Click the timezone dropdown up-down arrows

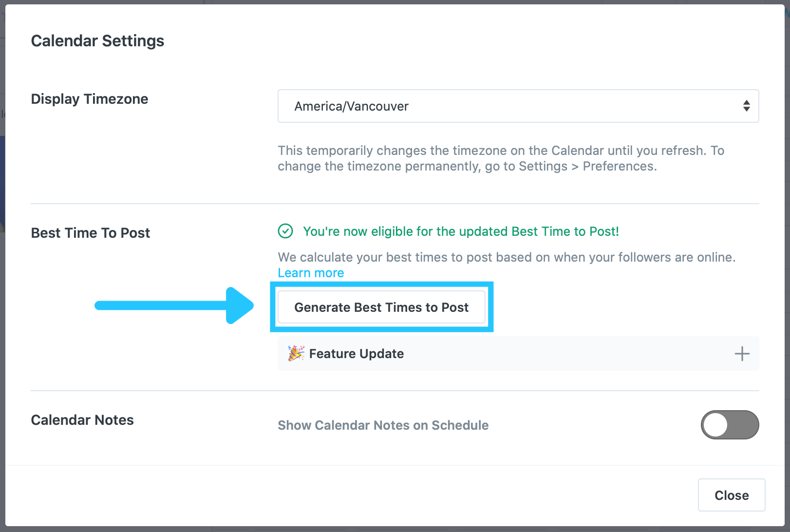pos(746,106)
